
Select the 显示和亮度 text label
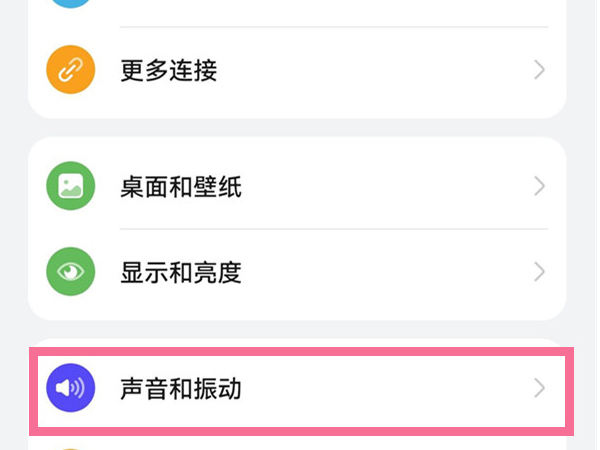(x=181, y=272)
